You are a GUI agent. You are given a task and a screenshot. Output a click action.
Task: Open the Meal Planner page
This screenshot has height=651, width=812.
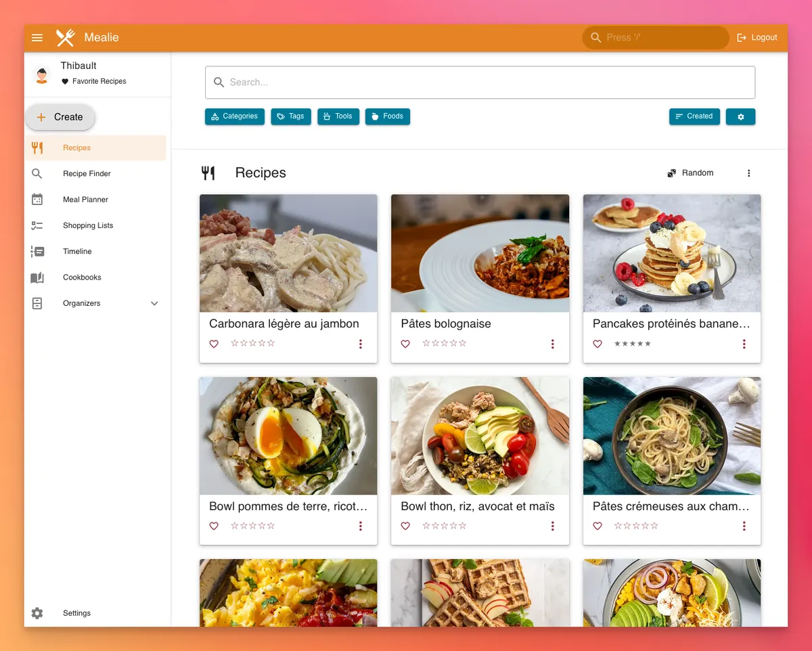[x=95, y=200]
